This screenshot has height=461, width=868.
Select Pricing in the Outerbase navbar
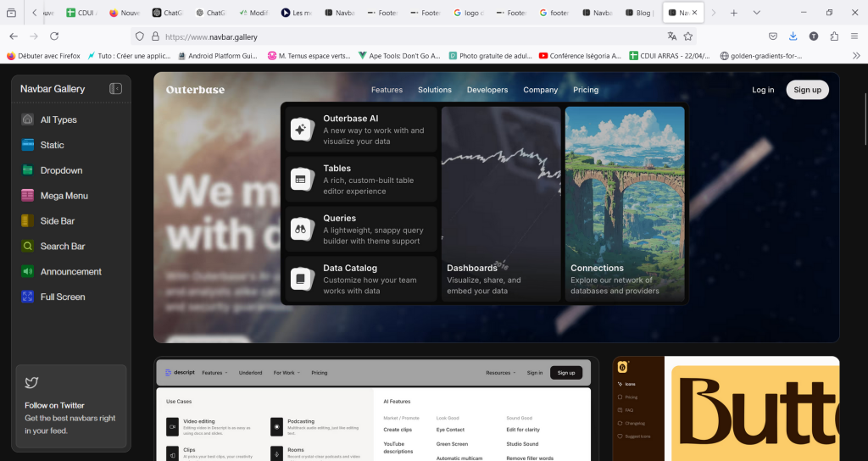(586, 90)
